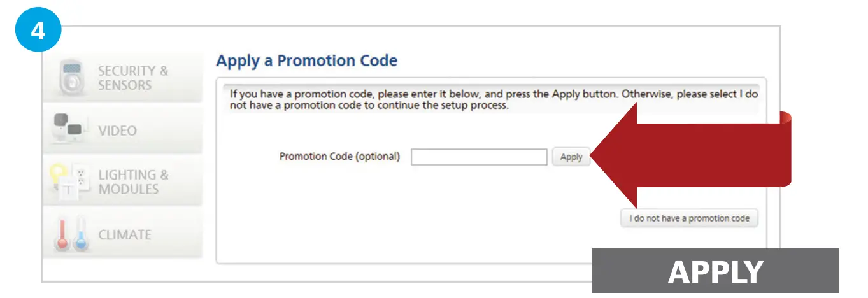The image size is (868, 298).
Task: Open the Security & Sensors tab
Action: (x=132, y=78)
